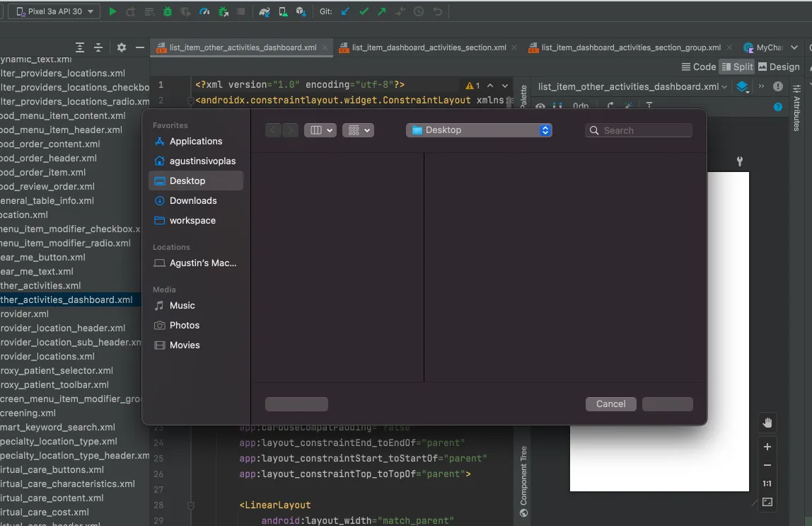Zoom in the layout preview
This screenshot has width=812, height=526.
pyautogui.click(x=767, y=447)
